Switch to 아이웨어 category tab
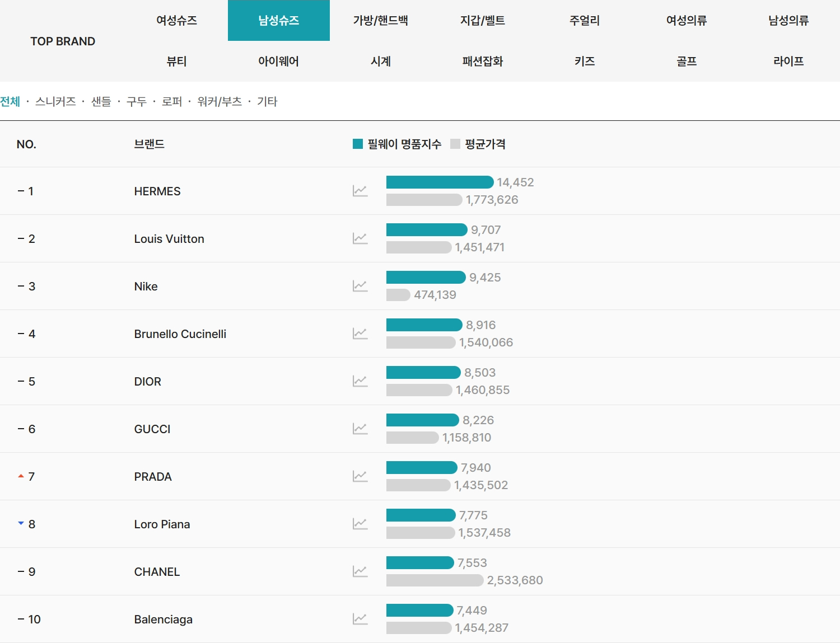This screenshot has height=643, width=840. click(x=279, y=61)
